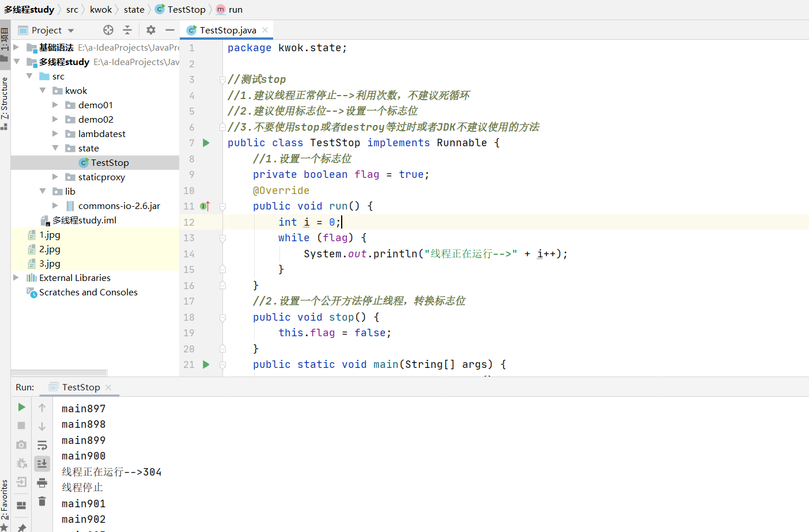Pin the Run tab

[21, 527]
